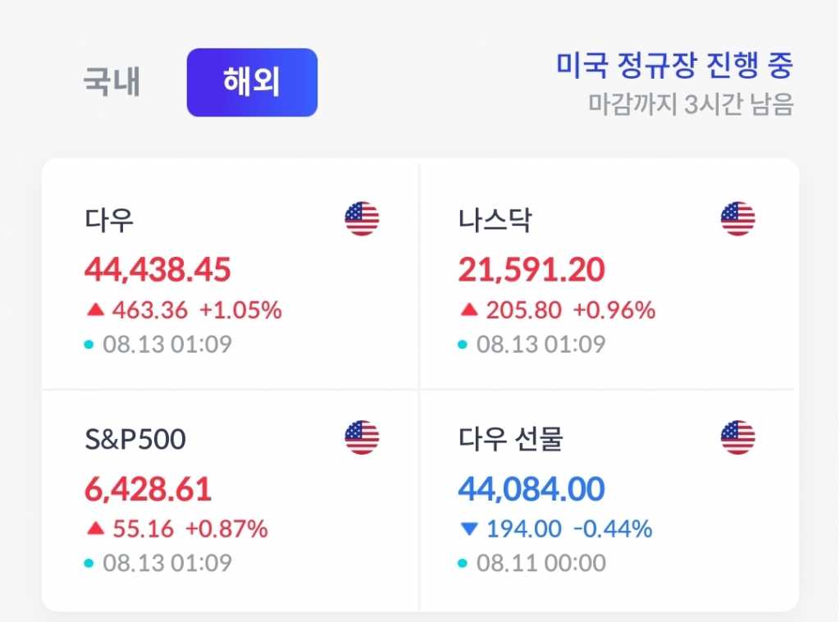Click the red up arrow under 나스닥 price
The width and height of the screenshot is (840, 622).
click(469, 310)
